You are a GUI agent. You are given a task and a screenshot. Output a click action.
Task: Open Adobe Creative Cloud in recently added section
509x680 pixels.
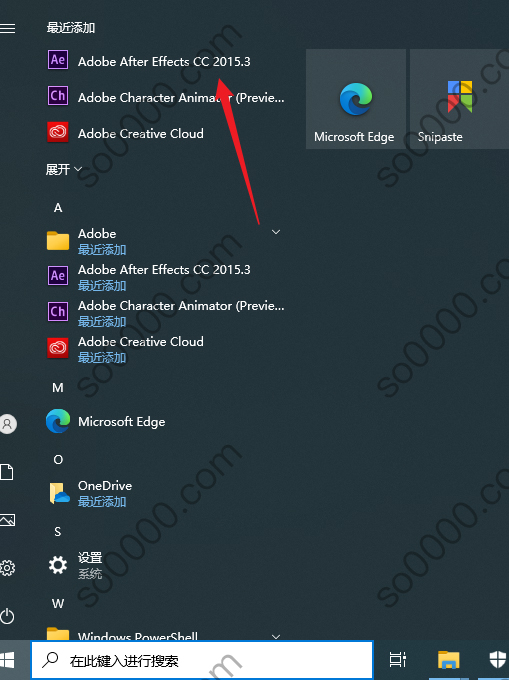click(165, 132)
